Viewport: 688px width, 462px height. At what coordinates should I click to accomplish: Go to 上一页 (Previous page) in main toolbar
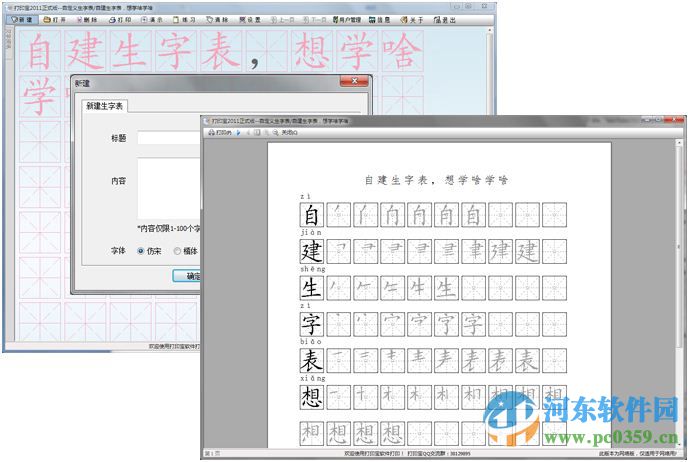283,20
